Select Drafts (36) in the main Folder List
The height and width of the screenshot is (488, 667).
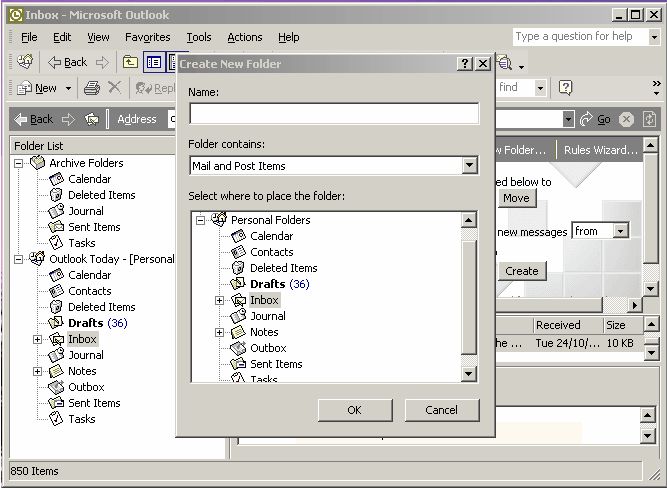(97, 323)
